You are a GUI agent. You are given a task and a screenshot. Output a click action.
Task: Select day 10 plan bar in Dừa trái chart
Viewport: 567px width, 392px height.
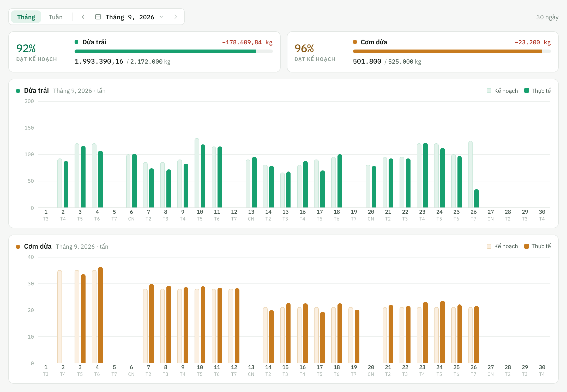tap(197, 173)
